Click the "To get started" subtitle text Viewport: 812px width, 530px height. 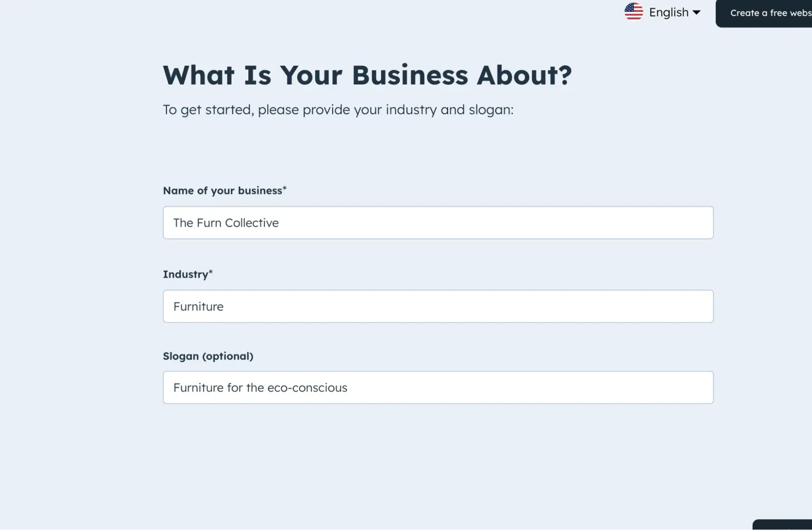pos(338,110)
